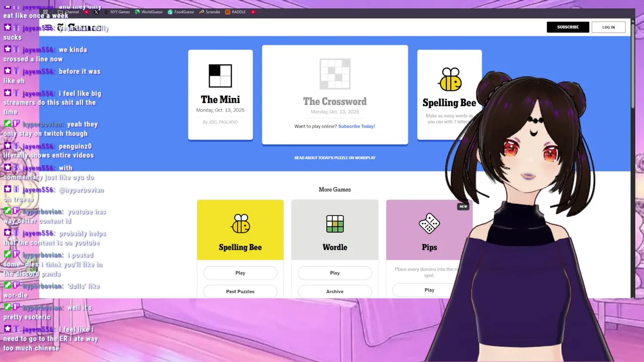
Task: Open The Crossword title
Action: coord(335,102)
